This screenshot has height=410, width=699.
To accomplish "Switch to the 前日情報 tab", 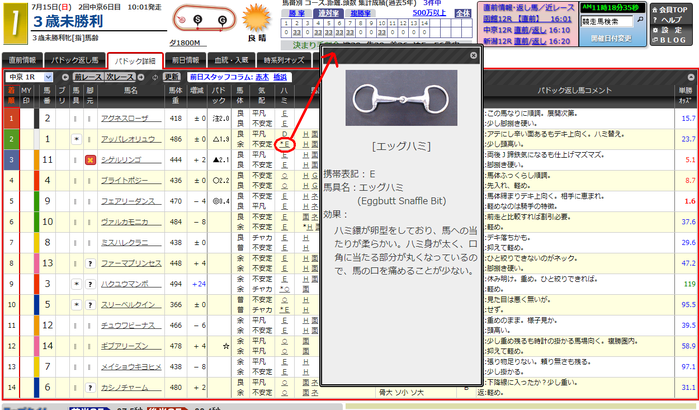I will 185,60.
